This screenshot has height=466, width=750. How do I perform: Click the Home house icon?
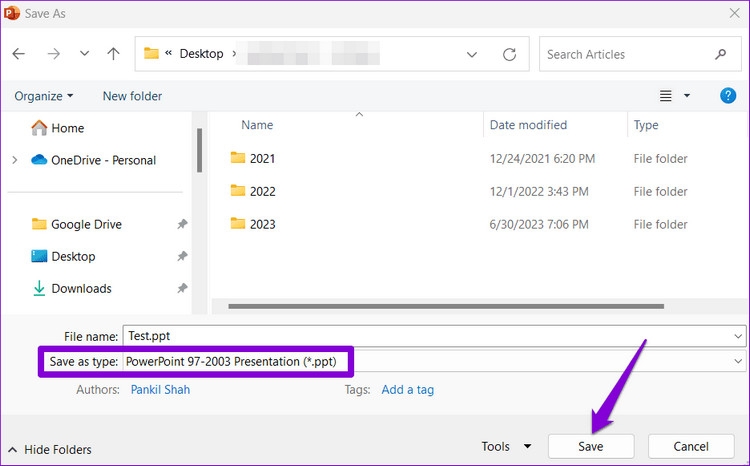pyautogui.click(x=39, y=127)
